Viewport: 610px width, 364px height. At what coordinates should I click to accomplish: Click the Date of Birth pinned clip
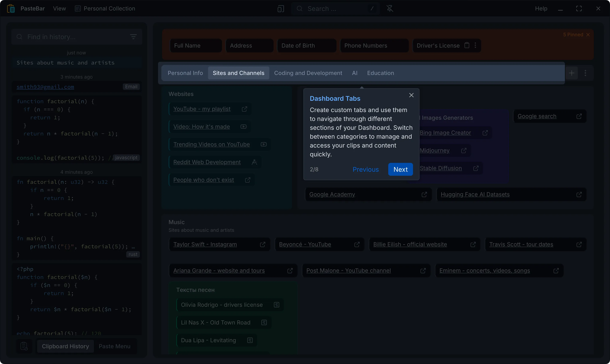click(x=307, y=46)
